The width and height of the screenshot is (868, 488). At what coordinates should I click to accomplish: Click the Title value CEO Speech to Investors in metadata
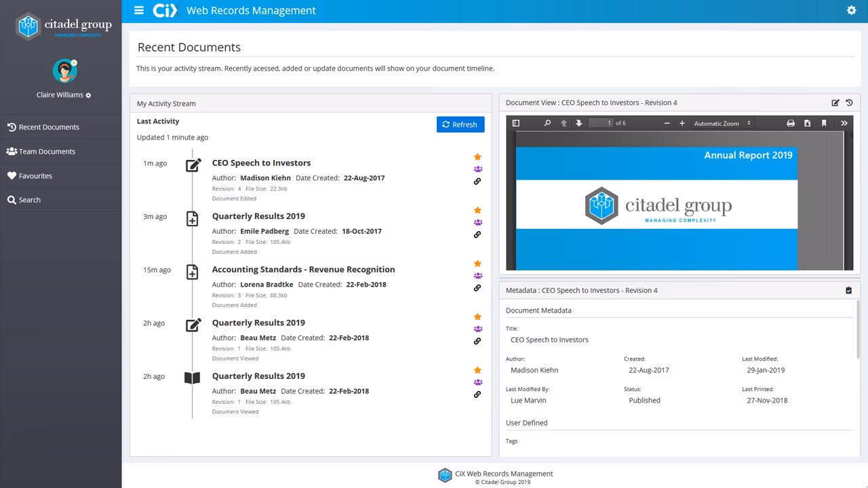(549, 340)
